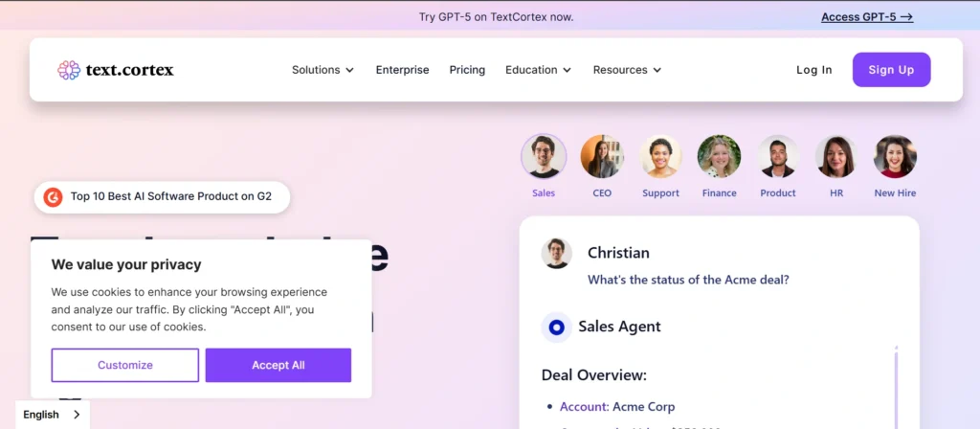Open the Pricing menu item
The width and height of the screenshot is (980, 429).
[x=467, y=70]
